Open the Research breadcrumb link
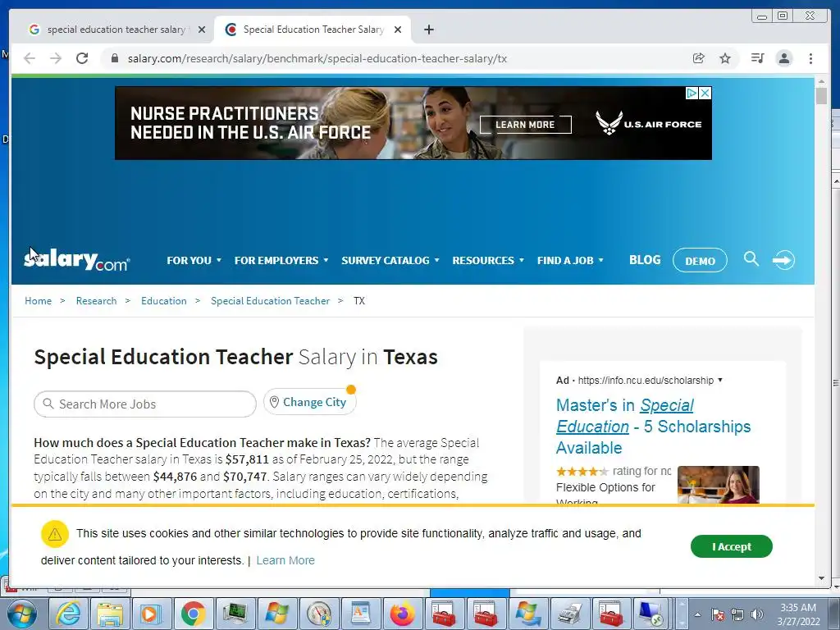 tap(97, 301)
